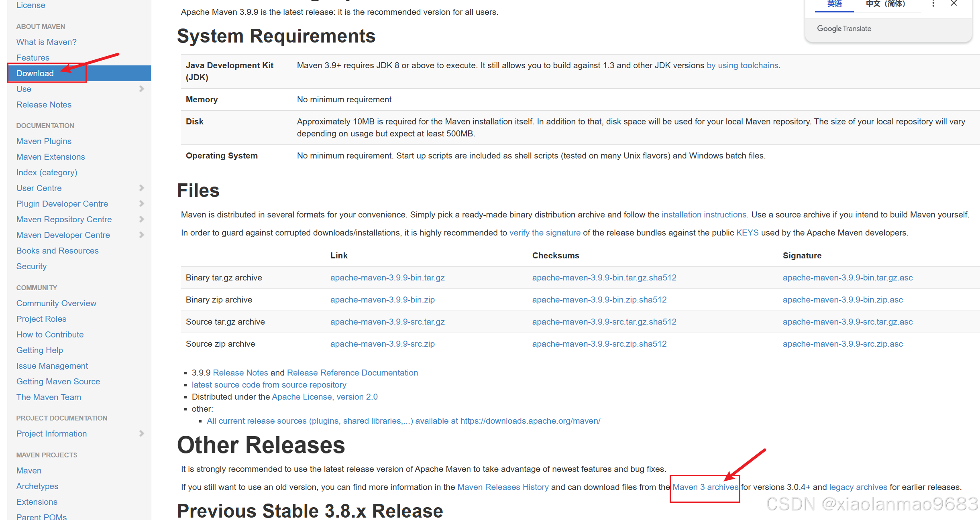This screenshot has width=980, height=520.
Task: Open Community Overview link
Action: pyautogui.click(x=56, y=303)
